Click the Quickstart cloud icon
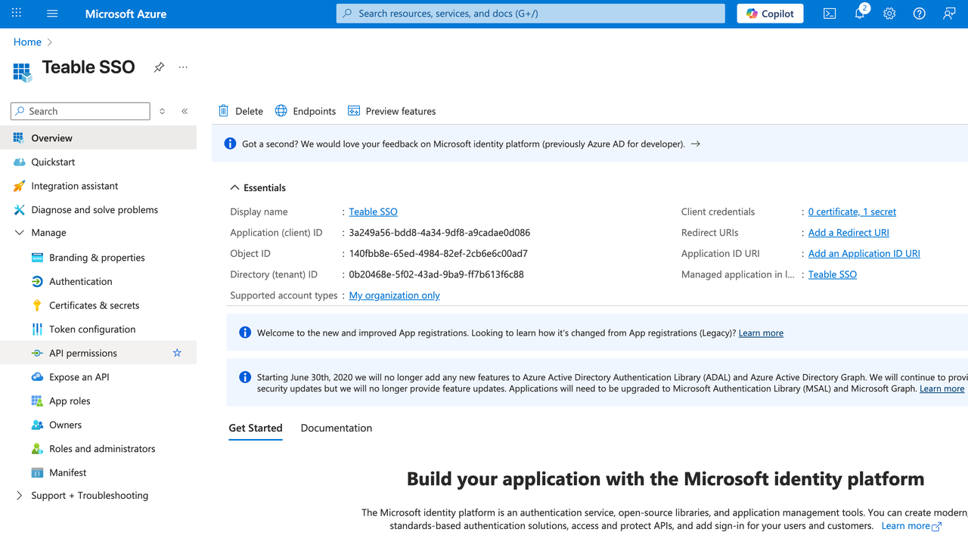968x560 pixels. (19, 162)
